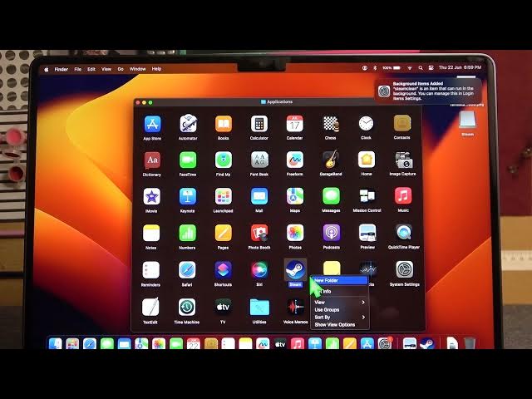Open the Window menu in menu bar

tap(137, 69)
